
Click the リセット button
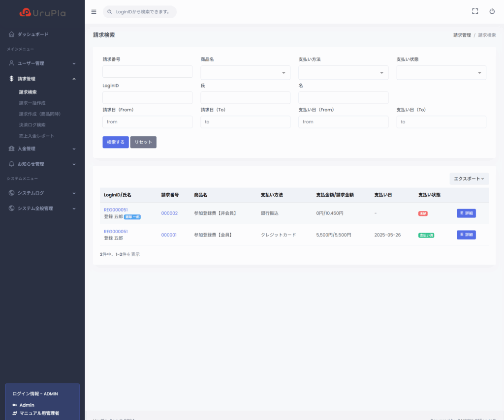click(143, 142)
